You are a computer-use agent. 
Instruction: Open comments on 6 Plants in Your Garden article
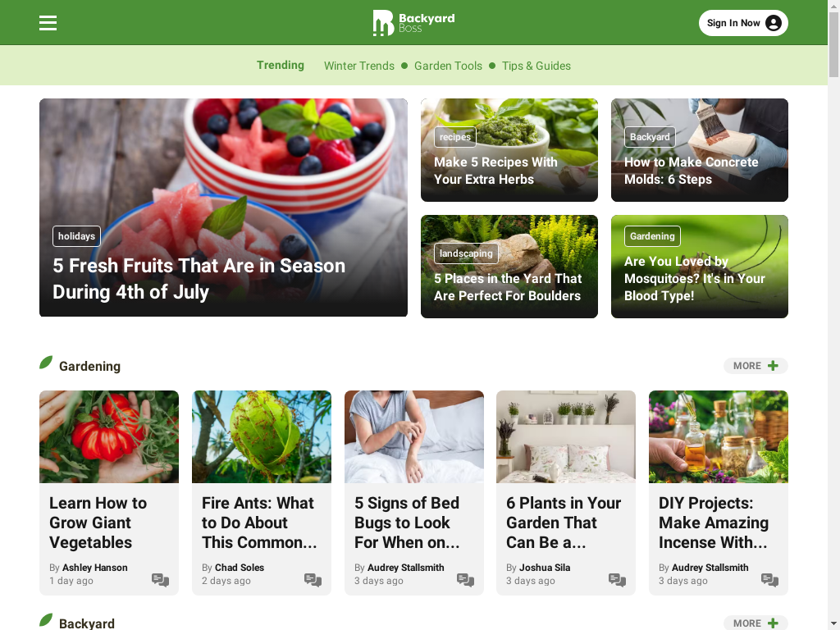tap(617, 580)
